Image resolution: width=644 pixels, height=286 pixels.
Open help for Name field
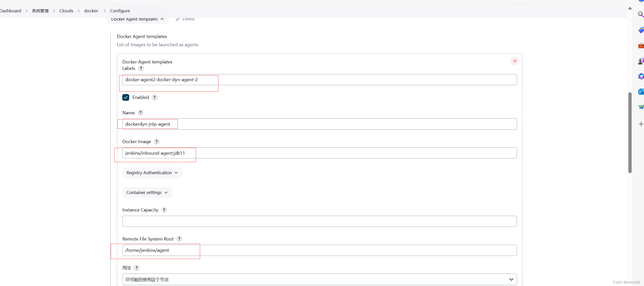point(140,113)
